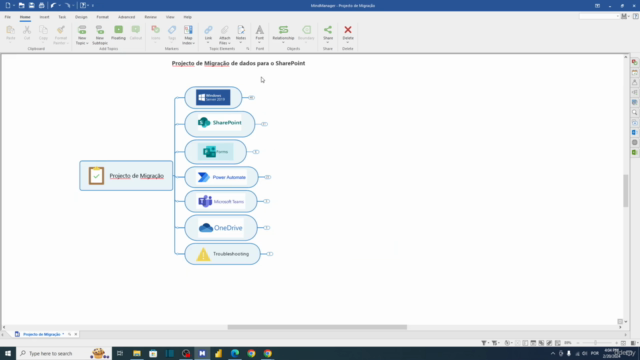Click the Cut scissors icon
This screenshot has height=360, width=640.
(27, 30)
